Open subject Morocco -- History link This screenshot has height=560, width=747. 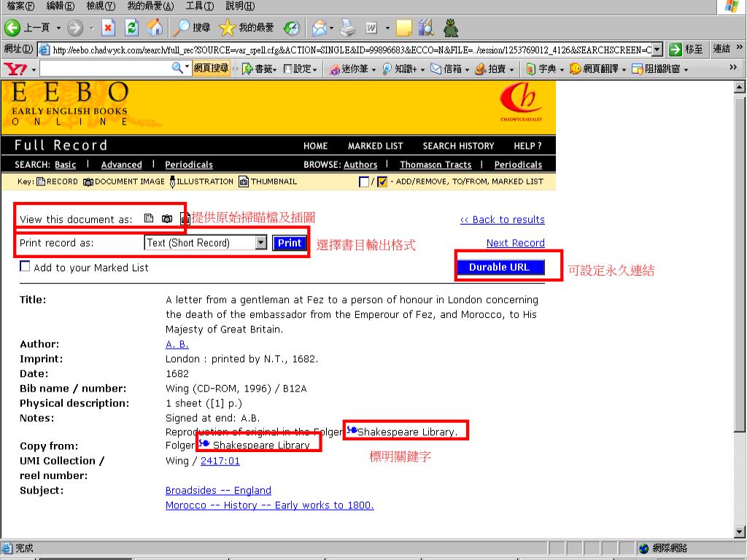tap(270, 505)
